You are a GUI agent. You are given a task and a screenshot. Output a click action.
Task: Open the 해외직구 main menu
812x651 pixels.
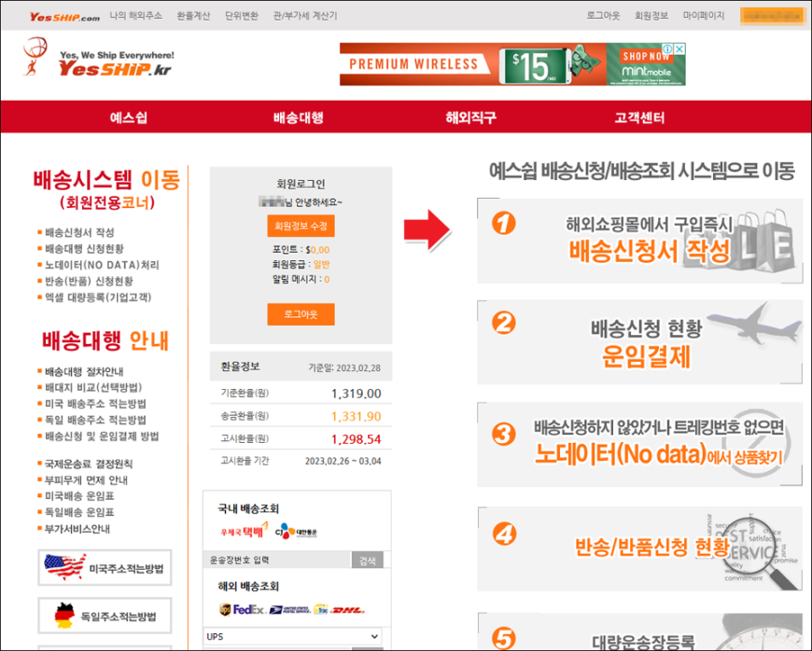[471, 118]
